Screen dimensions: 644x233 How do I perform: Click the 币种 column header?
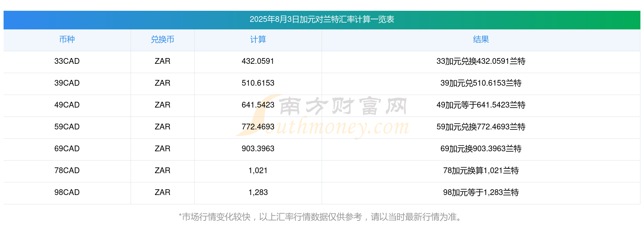point(67,39)
